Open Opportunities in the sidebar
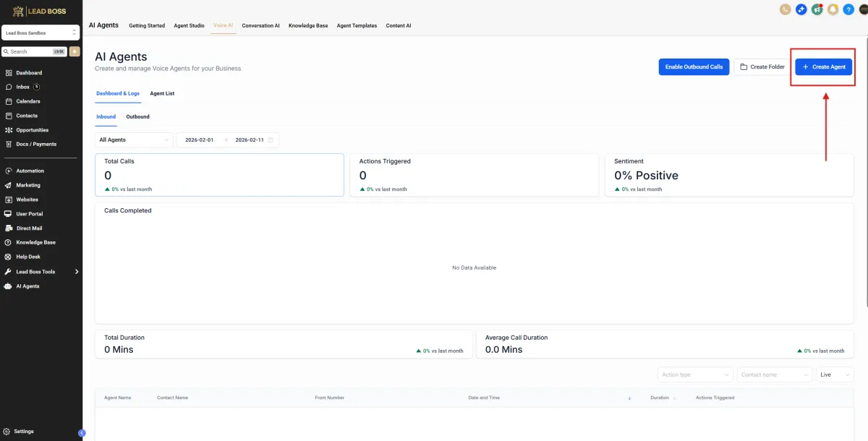 [32, 130]
